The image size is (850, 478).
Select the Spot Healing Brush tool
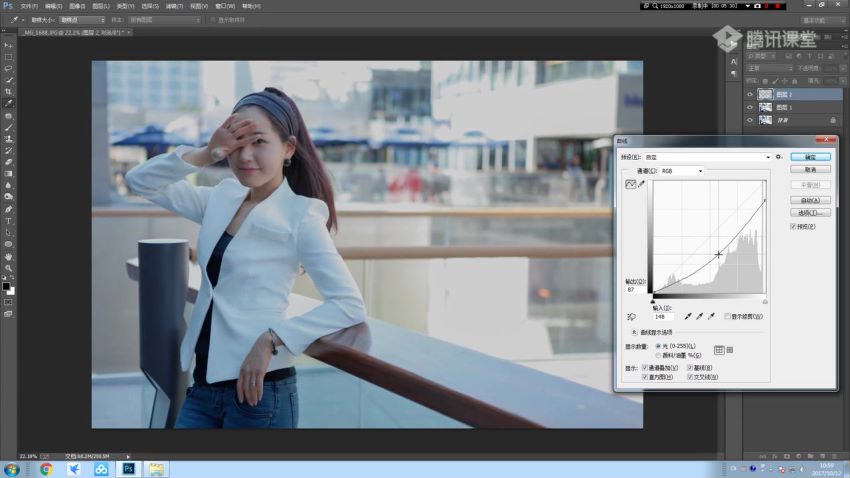point(8,116)
